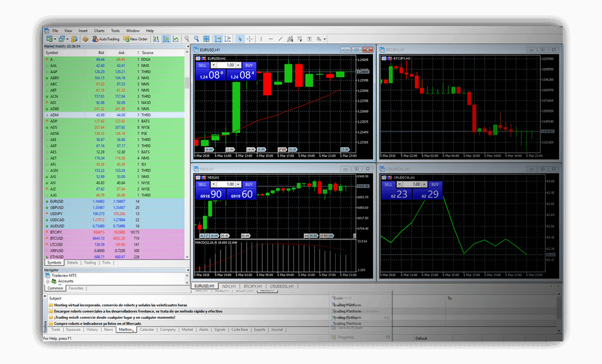Viewport: 602px width, 364px height.
Task: Switch to line chart display
Action: [x=176, y=39]
